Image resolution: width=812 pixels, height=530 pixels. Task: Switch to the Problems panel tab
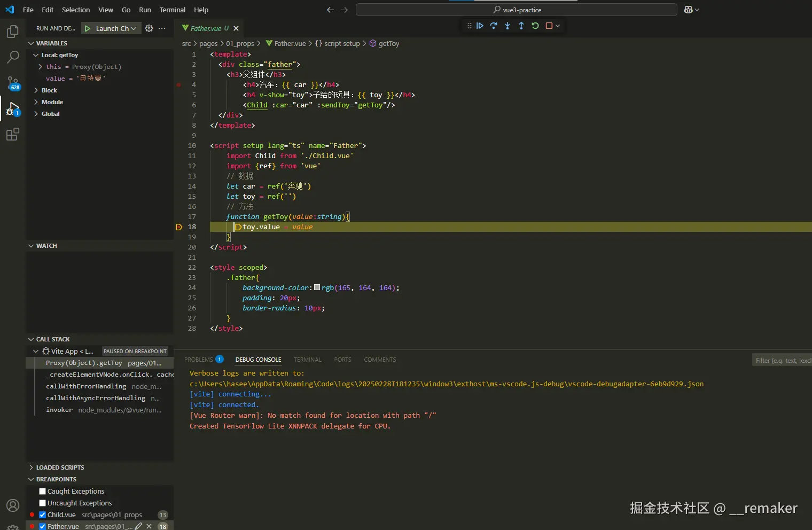point(199,360)
